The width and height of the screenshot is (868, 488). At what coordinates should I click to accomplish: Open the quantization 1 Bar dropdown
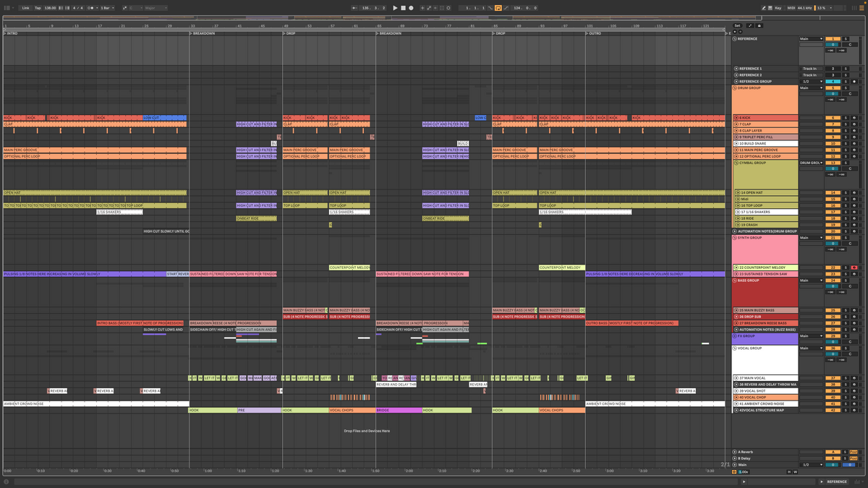tap(106, 8)
